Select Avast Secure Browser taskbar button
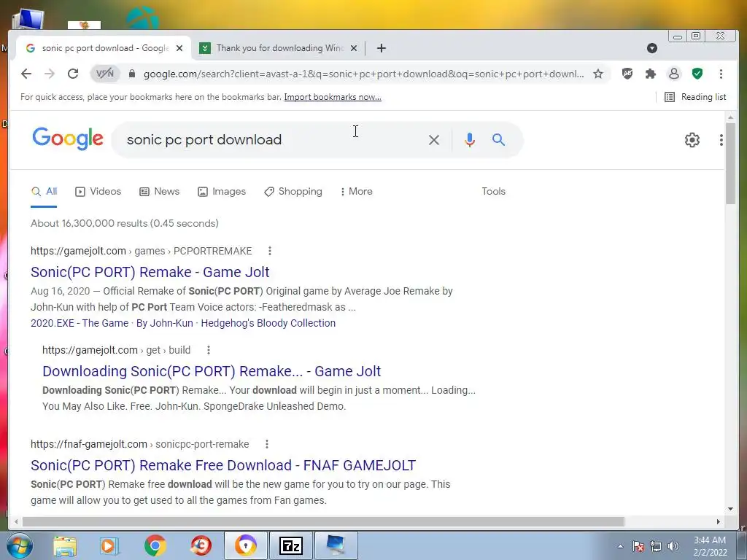 (x=246, y=545)
